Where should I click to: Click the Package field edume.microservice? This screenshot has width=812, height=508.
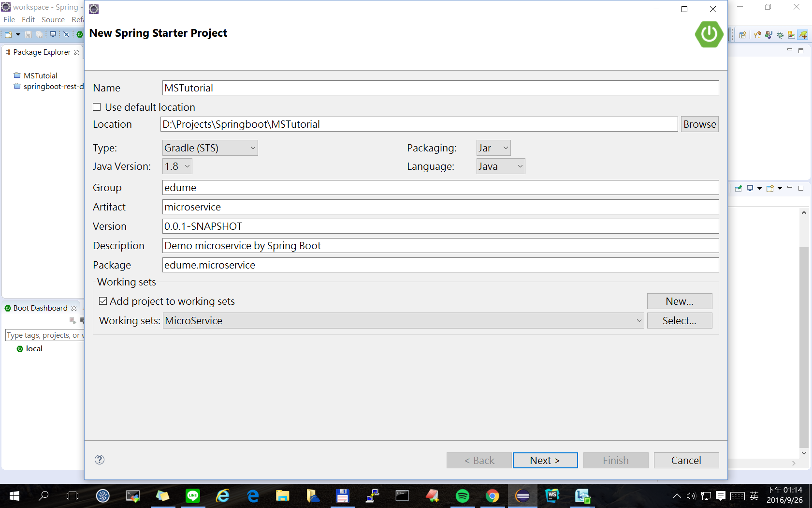(x=440, y=265)
